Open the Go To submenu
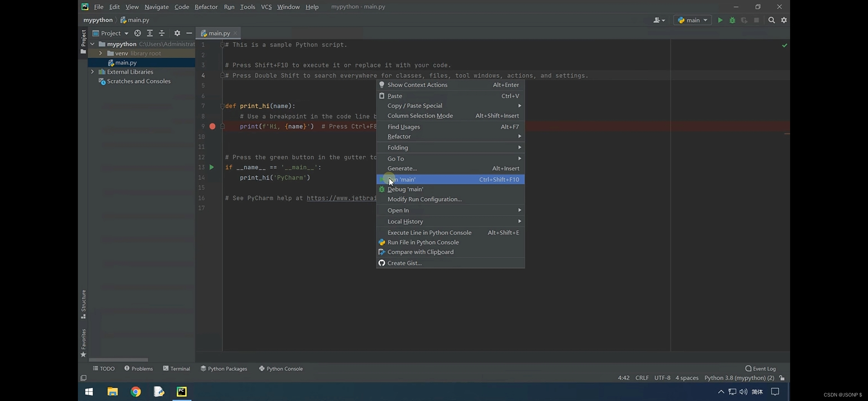Screen dimensions: 868x401 click(450, 159)
